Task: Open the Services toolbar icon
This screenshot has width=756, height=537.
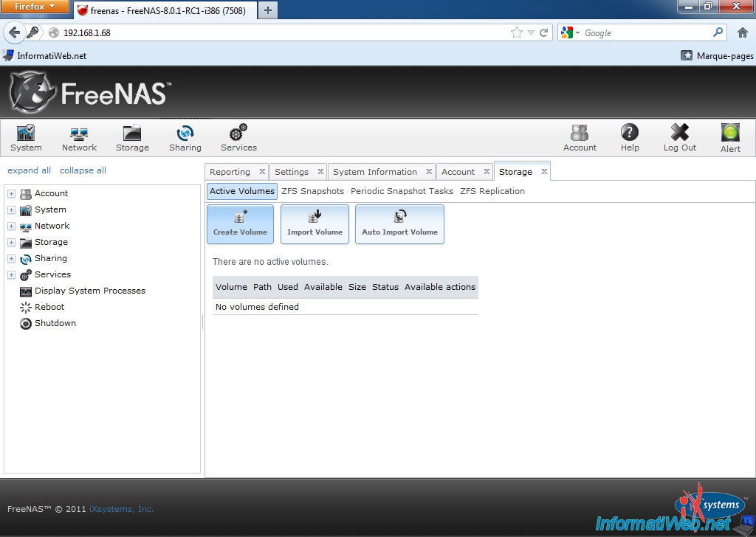Action: (x=238, y=138)
